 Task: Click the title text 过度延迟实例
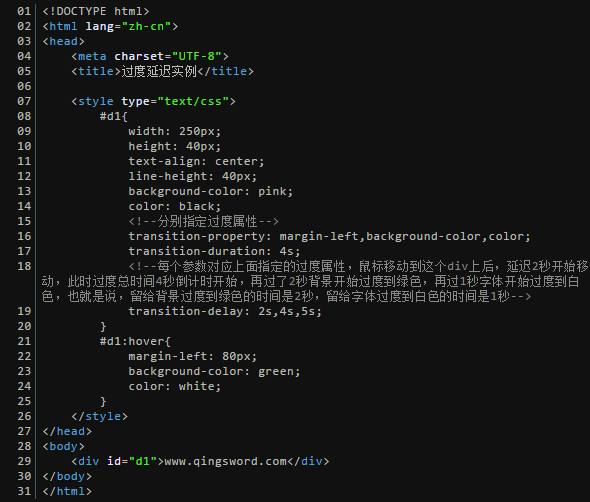tap(159, 71)
